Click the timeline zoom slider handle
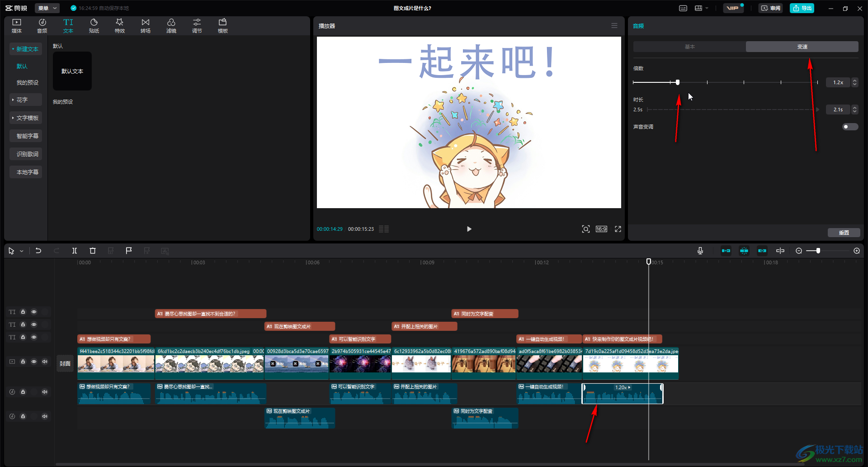This screenshot has width=868, height=467. 818,251
